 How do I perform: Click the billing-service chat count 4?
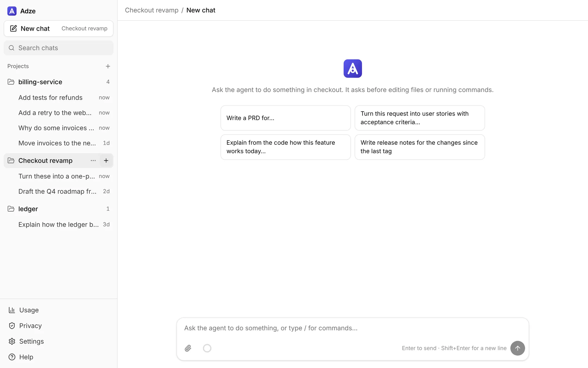(x=108, y=82)
